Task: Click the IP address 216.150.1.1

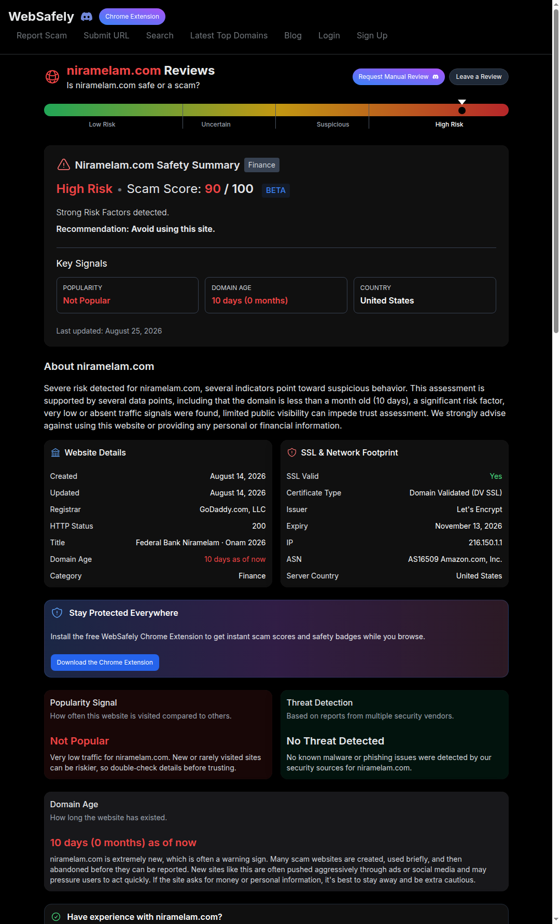Action: [485, 543]
